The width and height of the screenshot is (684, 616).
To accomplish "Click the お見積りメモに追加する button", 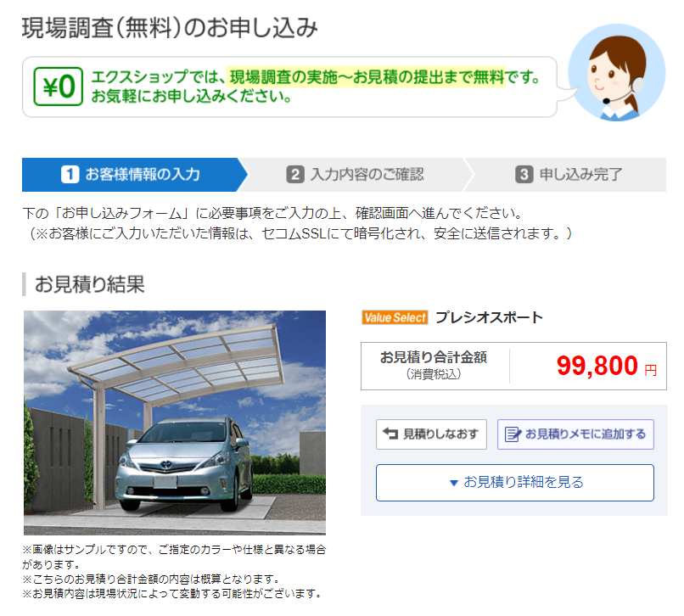I will [575, 434].
